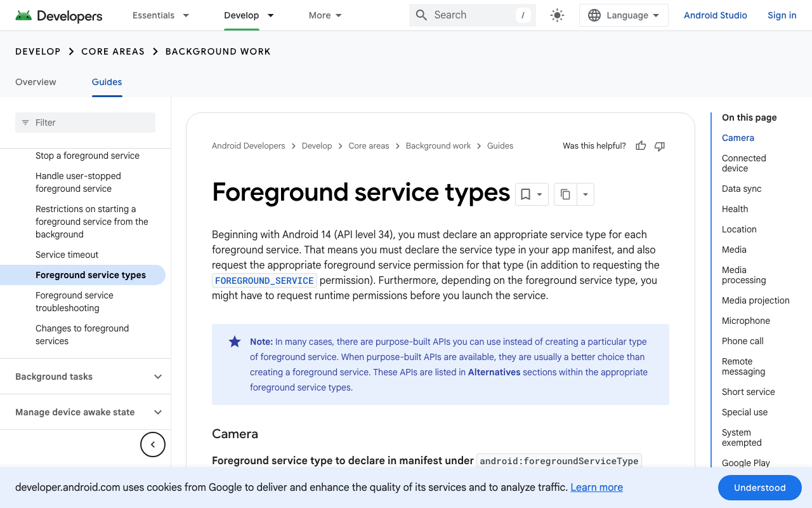Viewport: 812px width, 508px height.
Task: Click the Core areas breadcrumb in header
Action: pyautogui.click(x=113, y=51)
